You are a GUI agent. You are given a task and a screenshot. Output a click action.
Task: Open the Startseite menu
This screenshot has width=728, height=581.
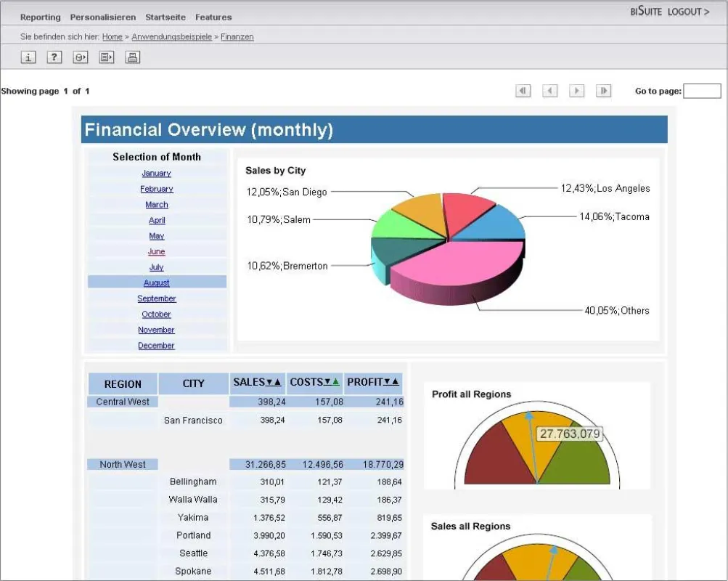point(165,17)
